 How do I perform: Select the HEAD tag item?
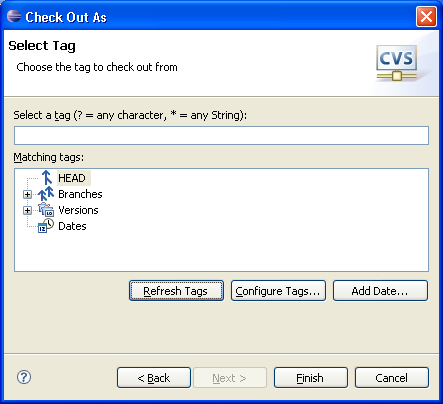click(x=72, y=178)
